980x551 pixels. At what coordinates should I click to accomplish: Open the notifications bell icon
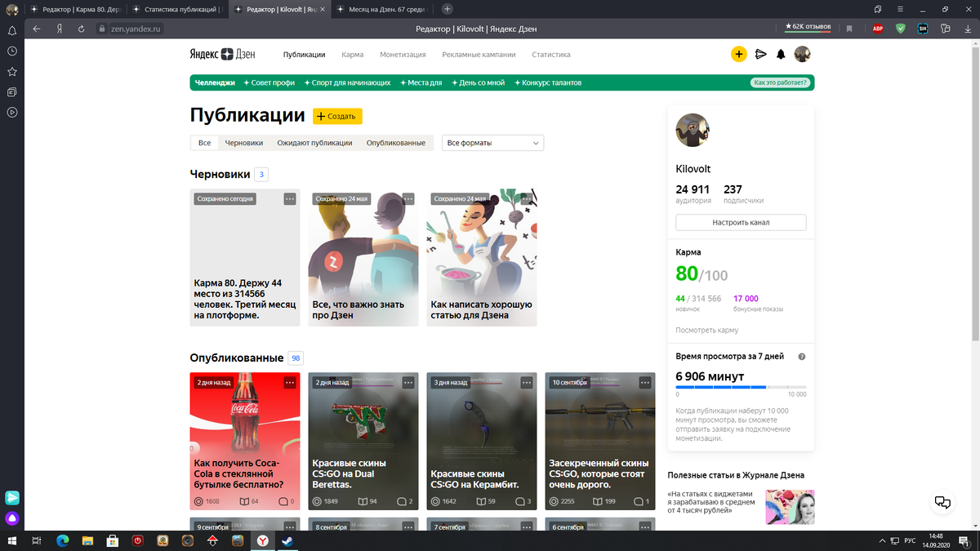pos(781,55)
